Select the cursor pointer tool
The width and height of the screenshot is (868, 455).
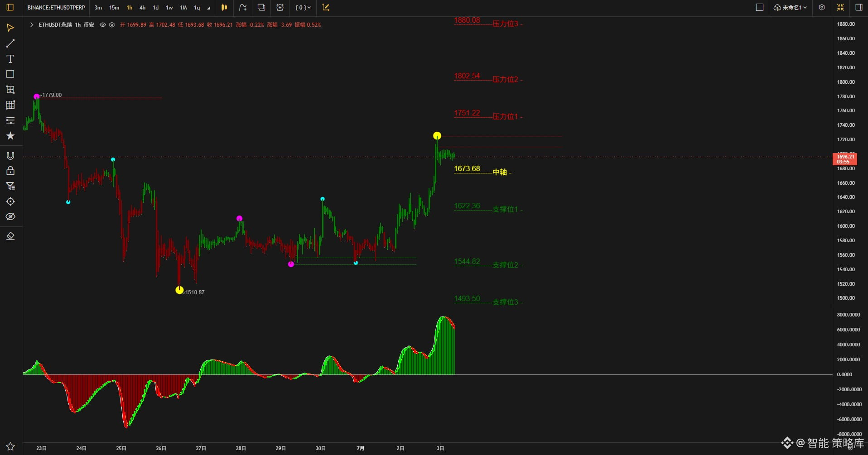coord(10,28)
